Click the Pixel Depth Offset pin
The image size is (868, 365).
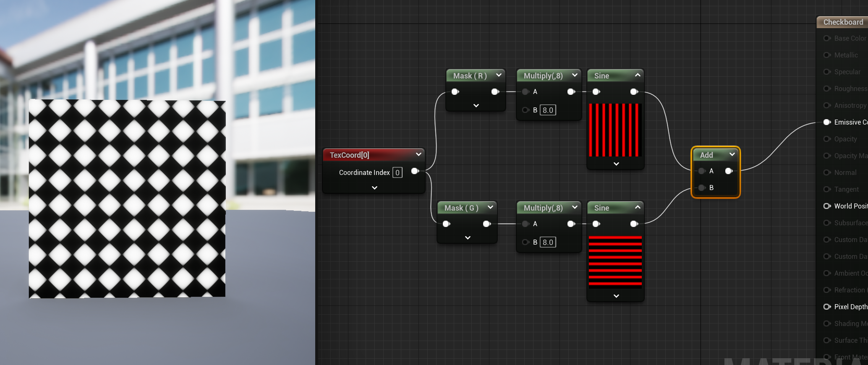827,307
